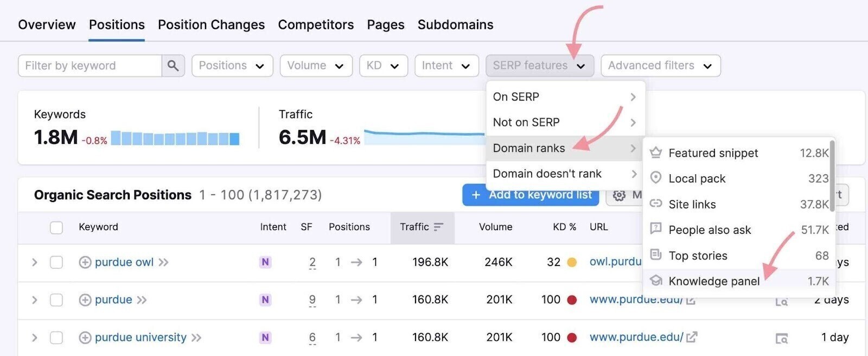The width and height of the screenshot is (868, 356).
Task: Click the Add to keyword list button
Action: pyautogui.click(x=530, y=195)
